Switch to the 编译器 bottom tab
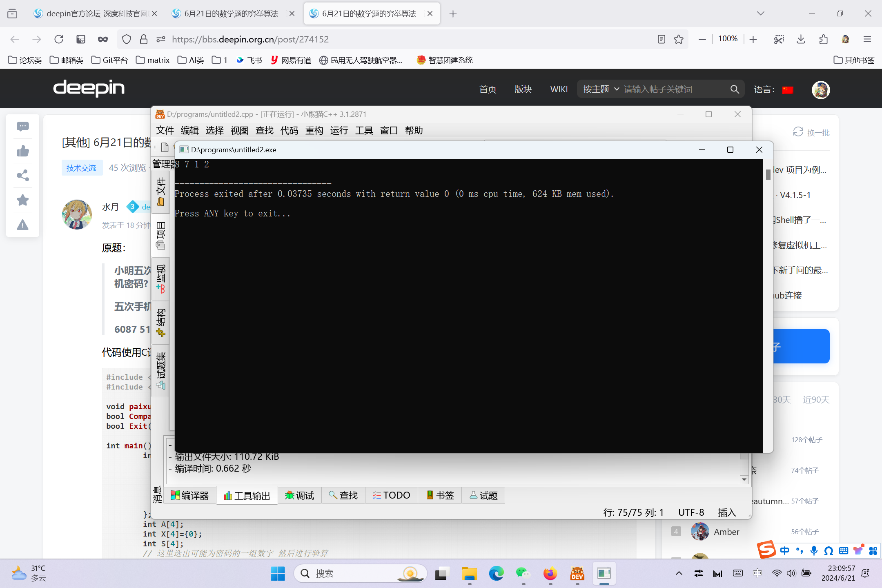Image resolution: width=882 pixels, height=588 pixels. coord(190,495)
